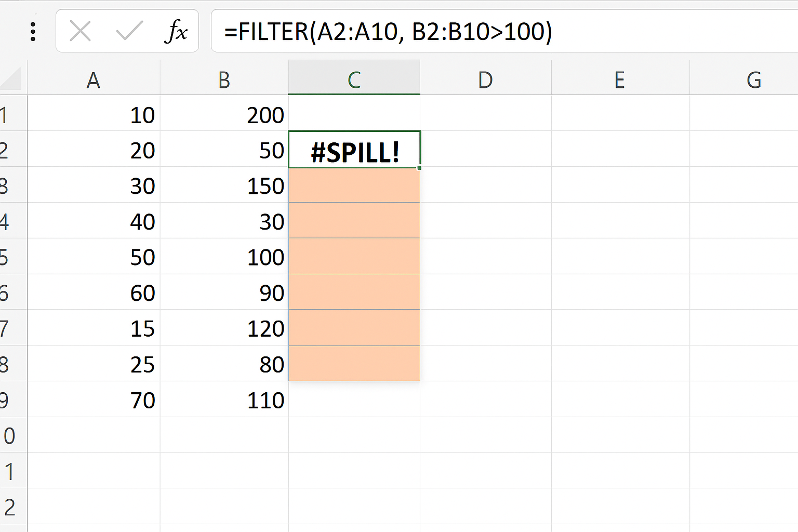The height and width of the screenshot is (532, 798).
Task: Click column A cell with value 40
Action: click(x=94, y=221)
